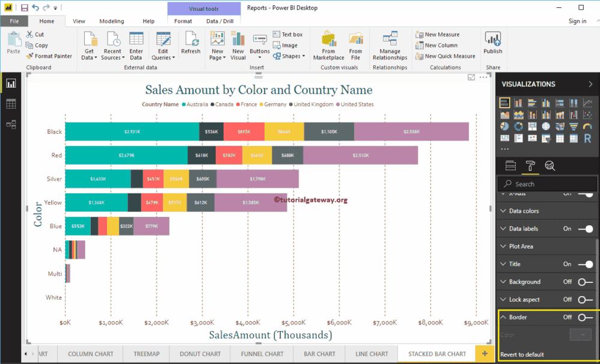Image resolution: width=600 pixels, height=364 pixels.
Task: Select the Donut chart visualization icon
Action: point(519,126)
